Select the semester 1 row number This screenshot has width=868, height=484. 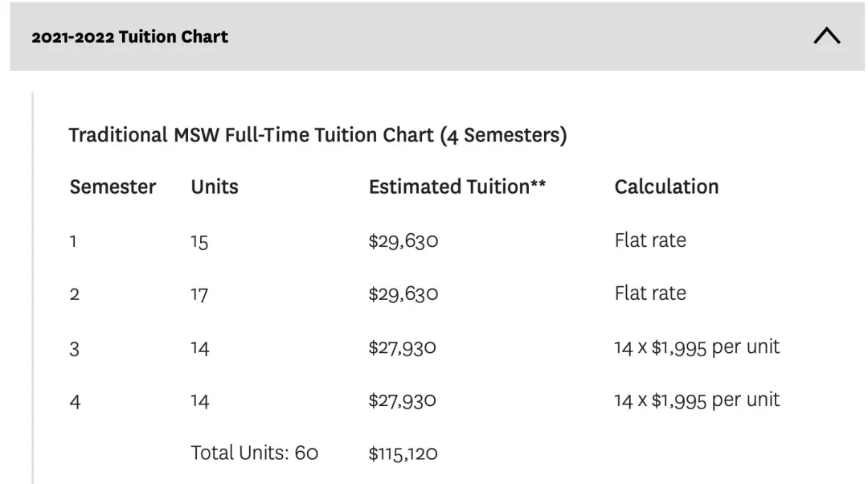[x=73, y=241]
